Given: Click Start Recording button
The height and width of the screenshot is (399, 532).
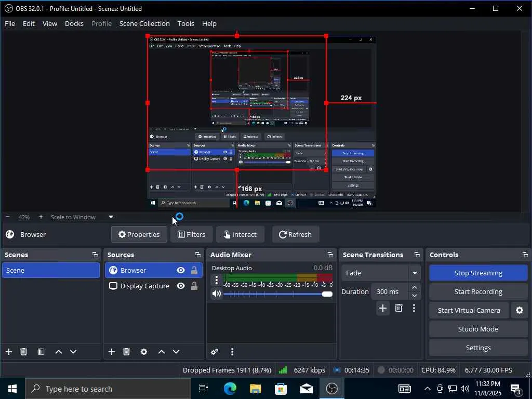Looking at the screenshot, I should tap(478, 292).
